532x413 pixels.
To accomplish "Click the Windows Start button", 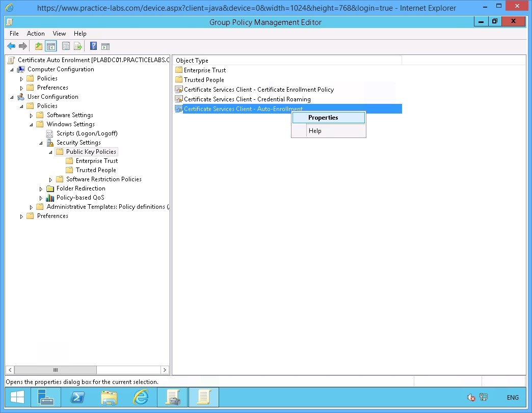I will 16,397.
